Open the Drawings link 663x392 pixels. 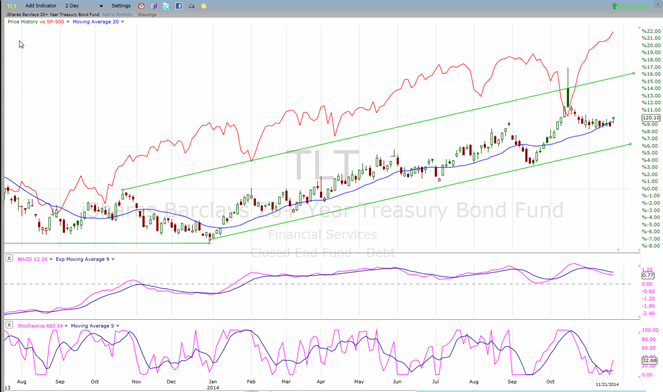[147, 15]
